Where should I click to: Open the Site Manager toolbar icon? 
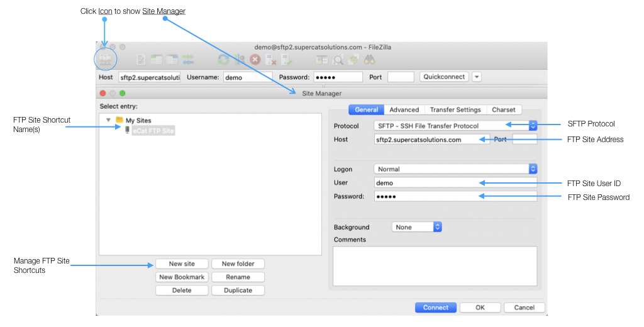point(106,60)
